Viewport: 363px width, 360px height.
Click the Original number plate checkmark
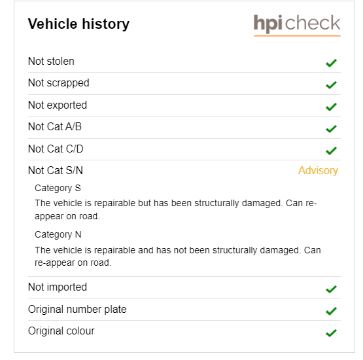(x=331, y=311)
